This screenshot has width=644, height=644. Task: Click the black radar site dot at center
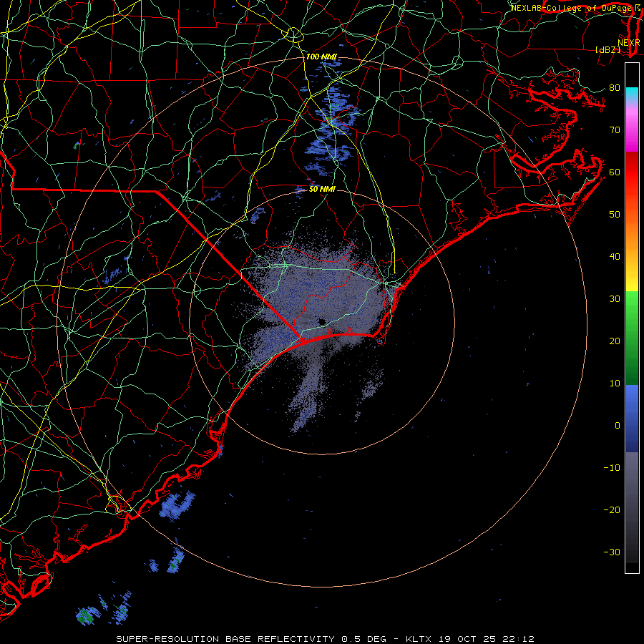322,321
